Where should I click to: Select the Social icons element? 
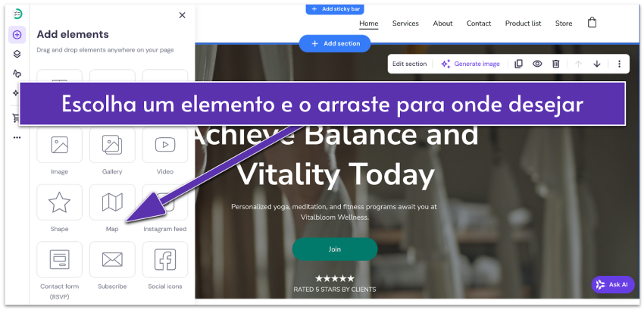pyautogui.click(x=165, y=259)
